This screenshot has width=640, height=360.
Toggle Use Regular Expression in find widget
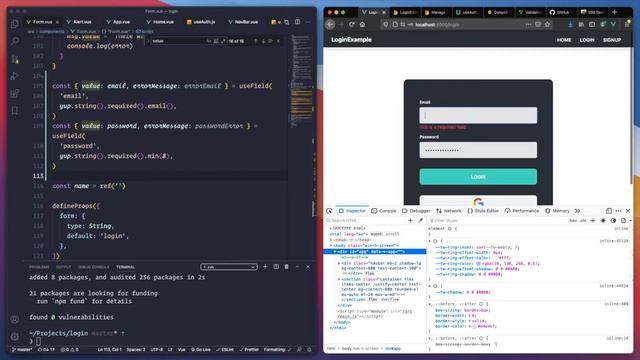223,41
